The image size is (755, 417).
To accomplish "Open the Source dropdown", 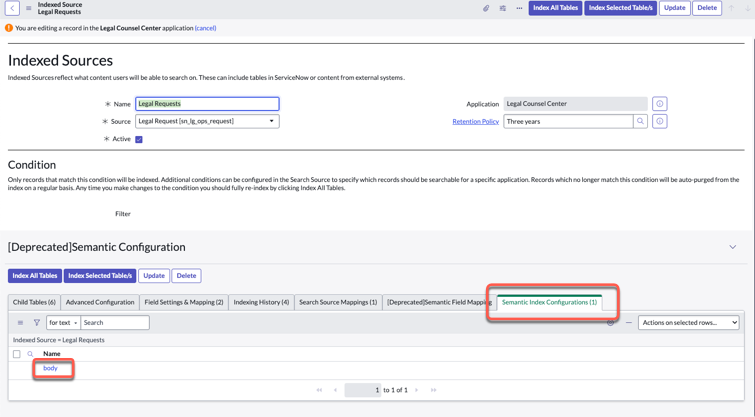I will tap(207, 121).
